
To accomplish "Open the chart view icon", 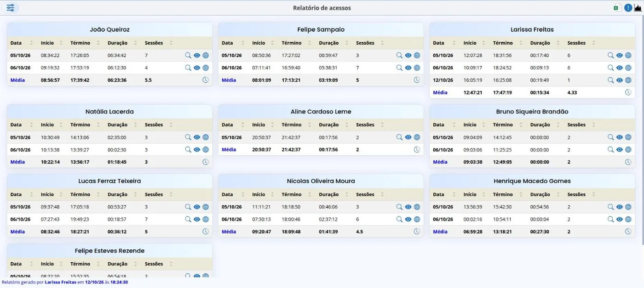I will (x=638, y=8).
